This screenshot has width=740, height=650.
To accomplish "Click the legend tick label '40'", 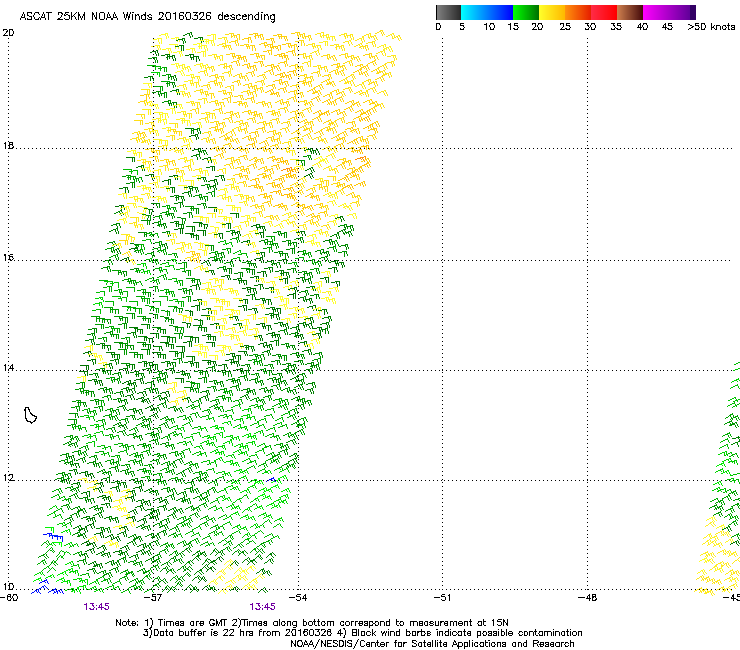I will tap(642, 27).
